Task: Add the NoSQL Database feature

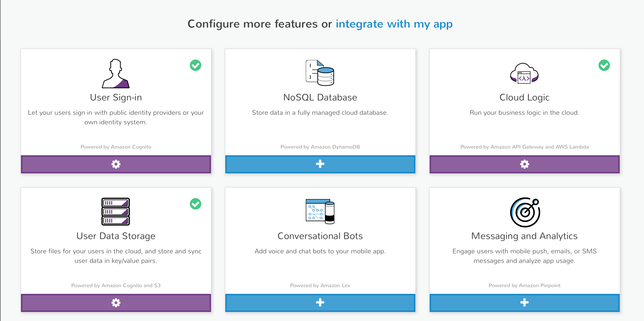Action: coord(320,164)
